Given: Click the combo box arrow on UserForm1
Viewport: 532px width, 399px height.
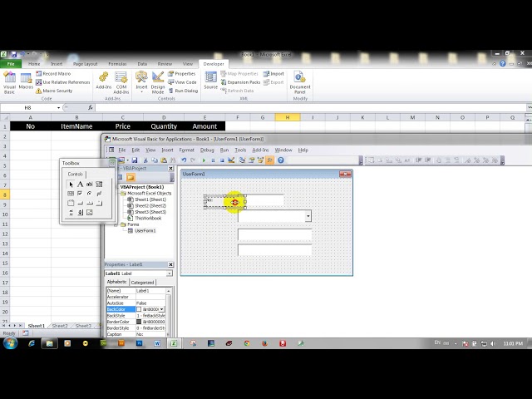Looking at the screenshot, I should pos(308,216).
